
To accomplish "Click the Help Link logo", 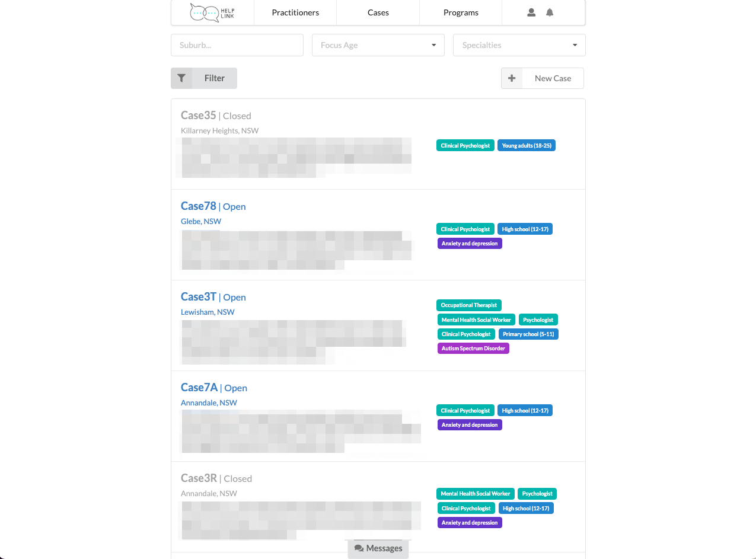I will (212, 12).
